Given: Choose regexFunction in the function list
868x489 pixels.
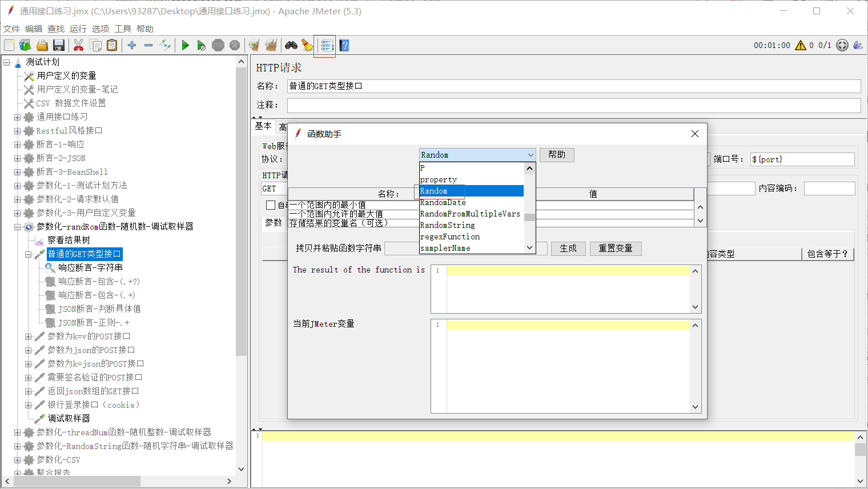Looking at the screenshot, I should [472, 237].
